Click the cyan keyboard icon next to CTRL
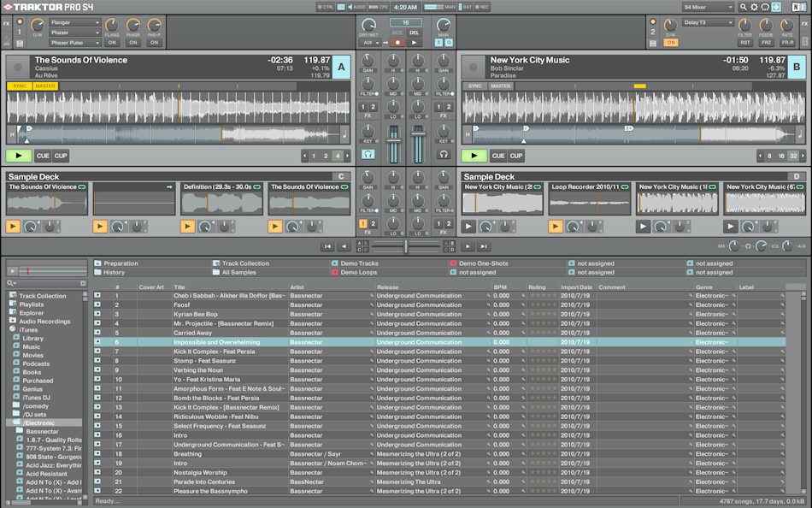812x508 pixels. 341,7
